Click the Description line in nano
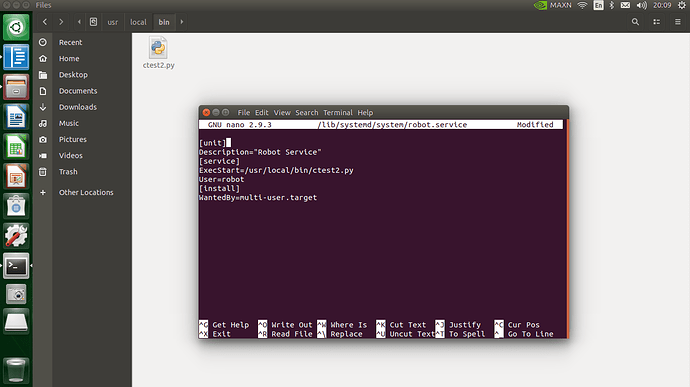The image size is (690, 387). 260,152
